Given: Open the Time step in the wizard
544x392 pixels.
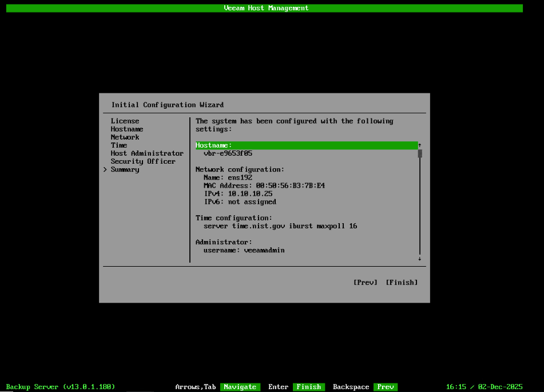Looking at the screenshot, I should coord(119,145).
